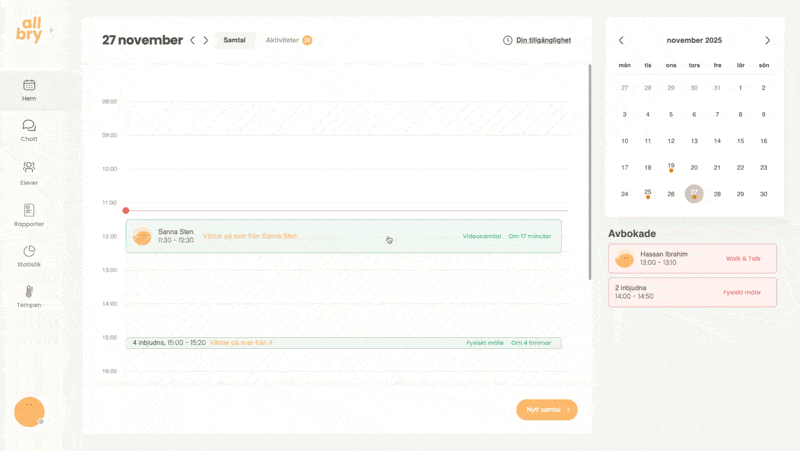Show previous month in mini calendar
800x451 pixels.
pyautogui.click(x=621, y=41)
